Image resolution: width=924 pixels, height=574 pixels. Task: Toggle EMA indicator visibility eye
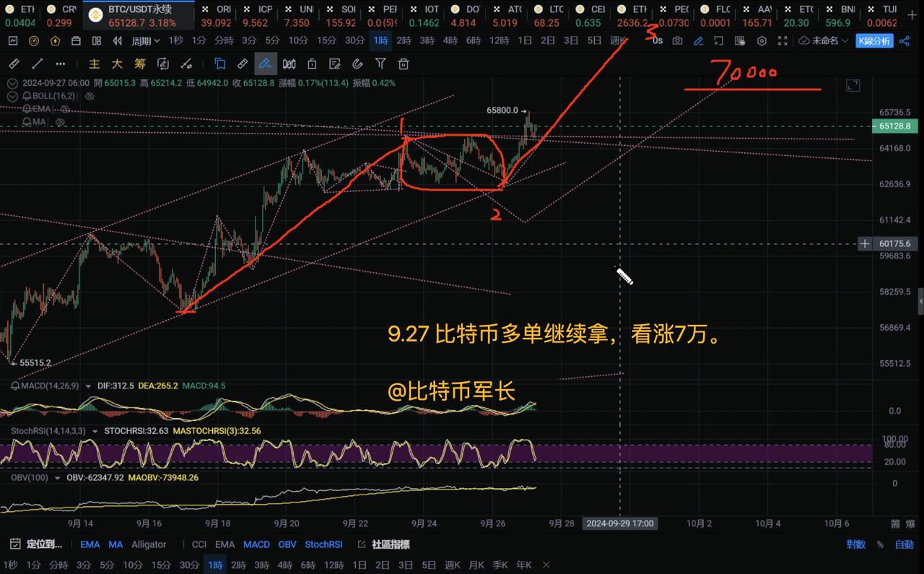65,109
